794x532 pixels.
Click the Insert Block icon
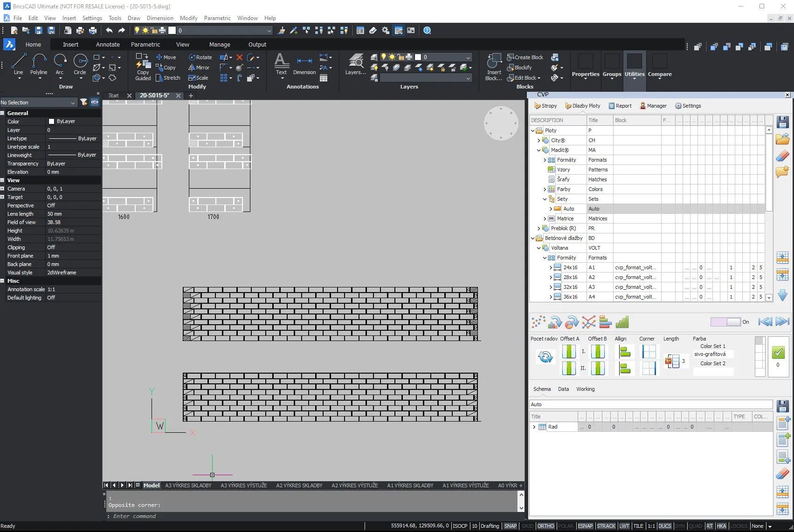tap(494, 67)
